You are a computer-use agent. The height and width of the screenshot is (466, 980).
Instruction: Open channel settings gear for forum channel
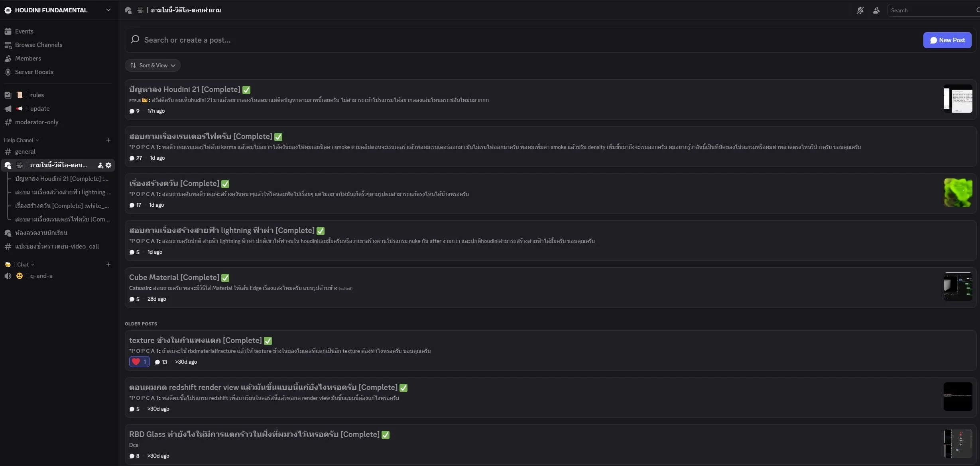coord(108,165)
